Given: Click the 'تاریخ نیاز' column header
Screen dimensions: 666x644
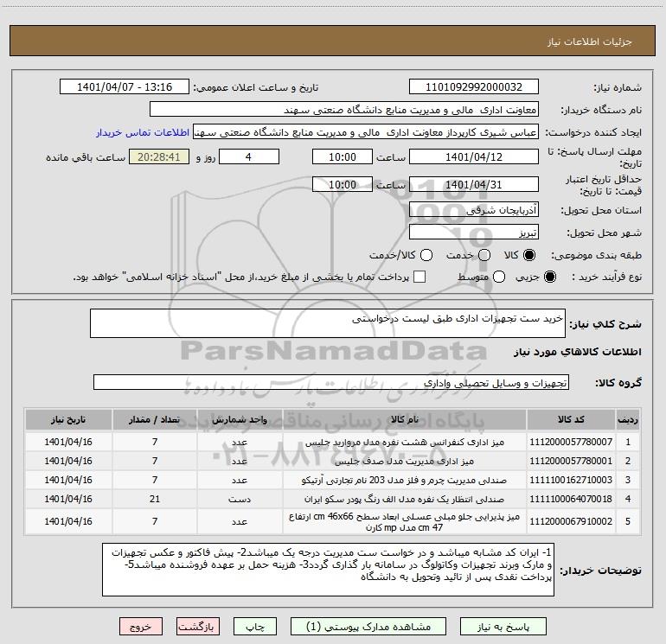Looking at the screenshot, I should (68, 420).
